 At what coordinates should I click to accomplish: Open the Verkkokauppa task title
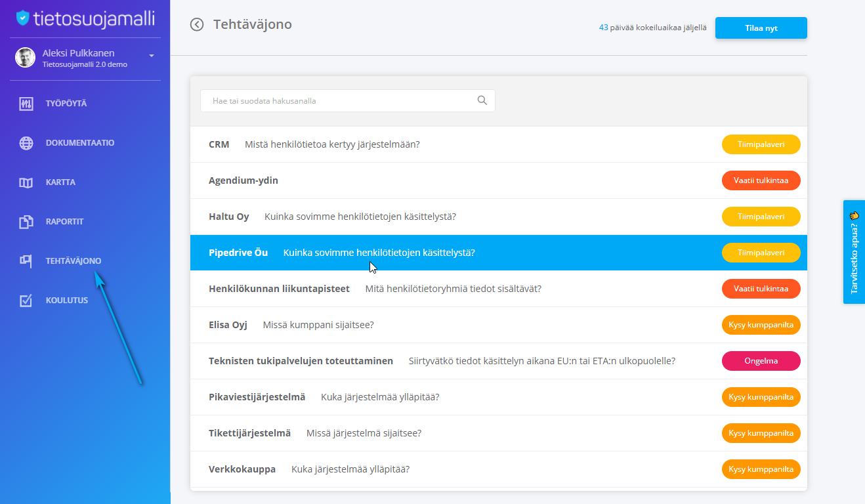tap(242, 469)
